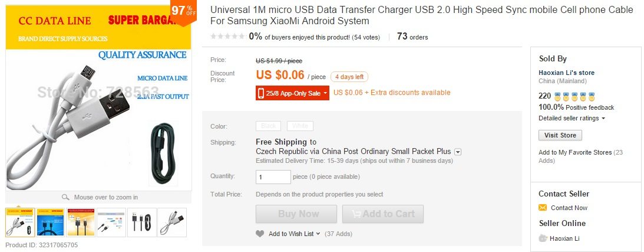Expand the shipping method dropdown arrow

458,152
